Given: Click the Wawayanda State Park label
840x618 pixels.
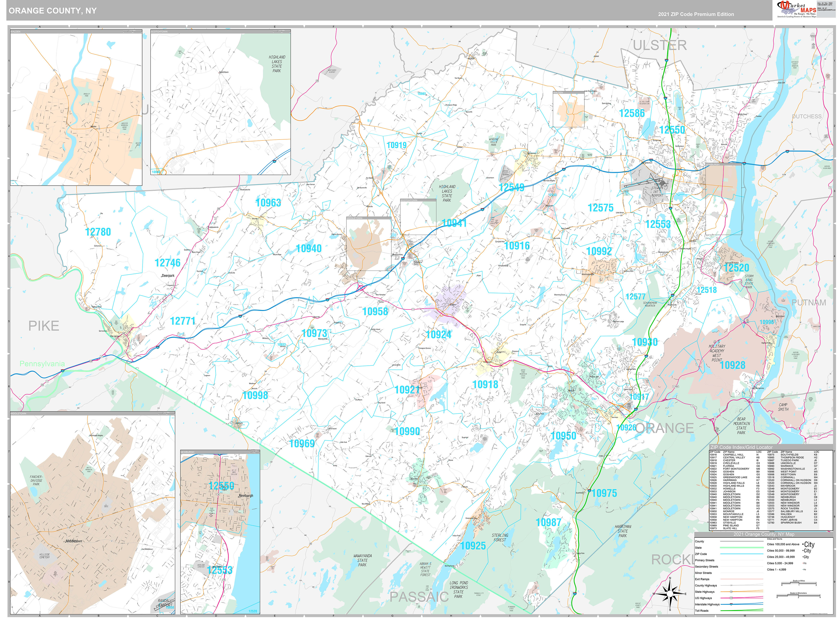Looking at the screenshot, I should click(x=363, y=560).
